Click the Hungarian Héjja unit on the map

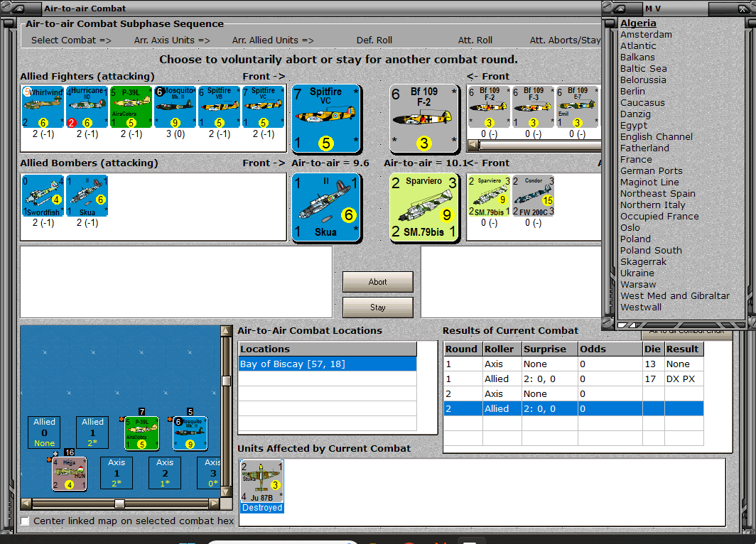click(70, 474)
